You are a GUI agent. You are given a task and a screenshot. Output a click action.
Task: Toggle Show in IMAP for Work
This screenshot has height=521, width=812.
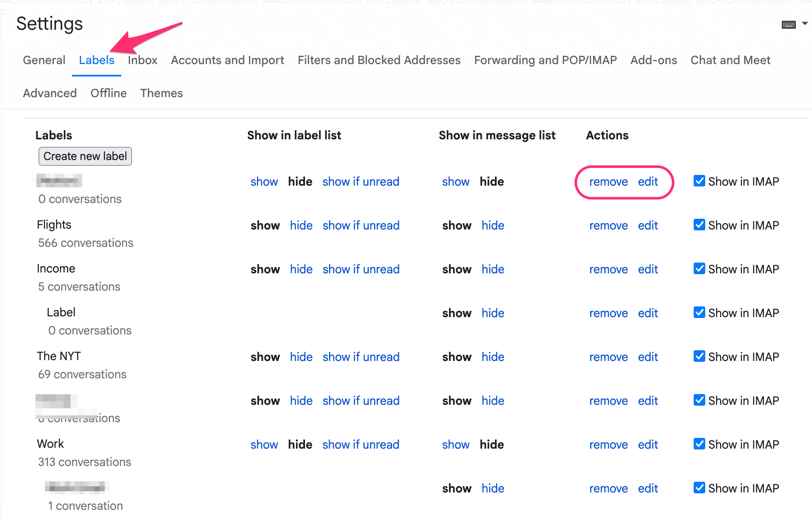(699, 444)
